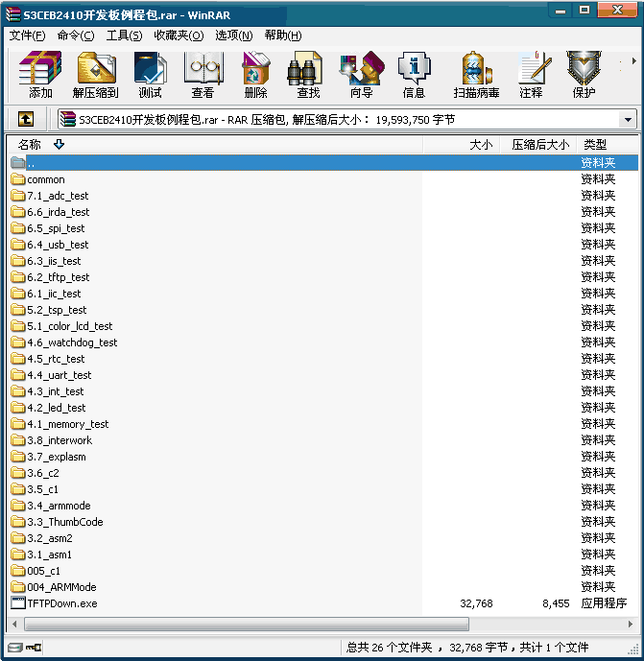Select the 3.6_c2 folder
644x661 pixels.
click(35, 473)
